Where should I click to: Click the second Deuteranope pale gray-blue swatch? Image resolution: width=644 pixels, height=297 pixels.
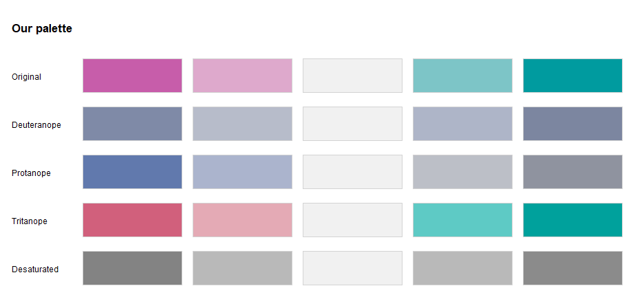pyautogui.click(x=242, y=124)
